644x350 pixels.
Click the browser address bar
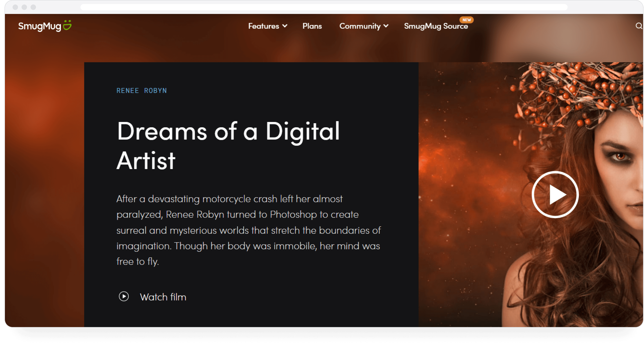click(x=324, y=7)
